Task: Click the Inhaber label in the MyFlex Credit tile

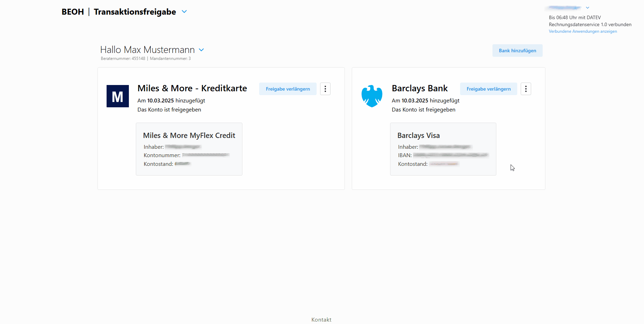Action: click(154, 147)
